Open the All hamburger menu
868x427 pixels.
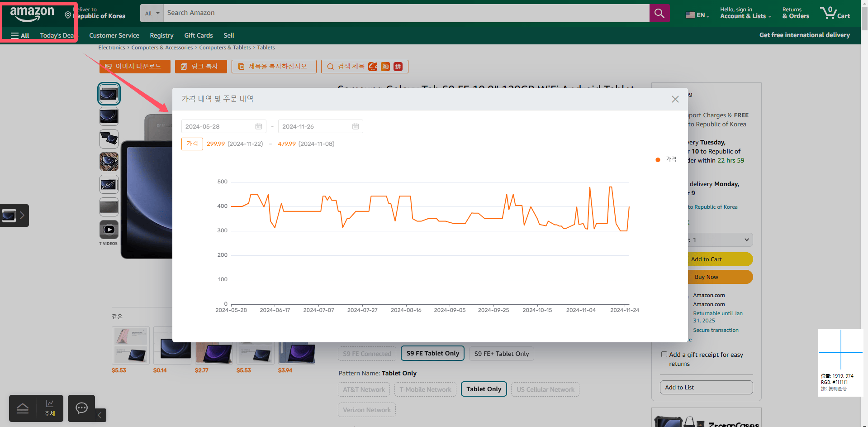click(x=20, y=35)
